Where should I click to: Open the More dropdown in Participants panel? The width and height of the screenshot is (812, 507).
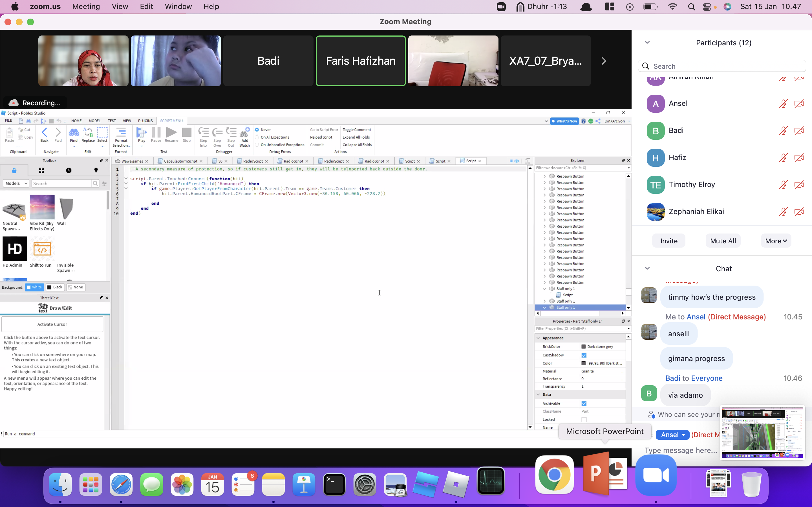(776, 241)
